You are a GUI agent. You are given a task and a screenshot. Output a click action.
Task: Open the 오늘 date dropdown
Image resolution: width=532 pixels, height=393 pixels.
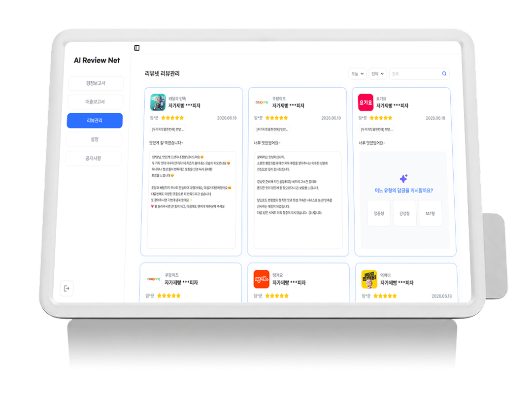click(x=358, y=73)
